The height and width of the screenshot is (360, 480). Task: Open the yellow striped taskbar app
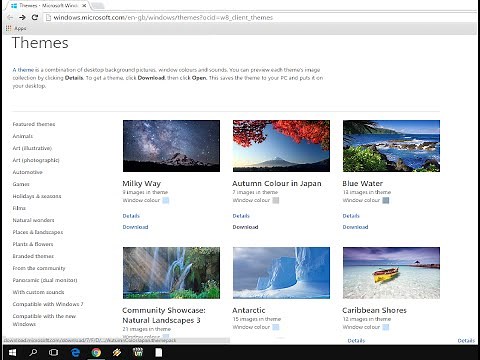point(117,352)
